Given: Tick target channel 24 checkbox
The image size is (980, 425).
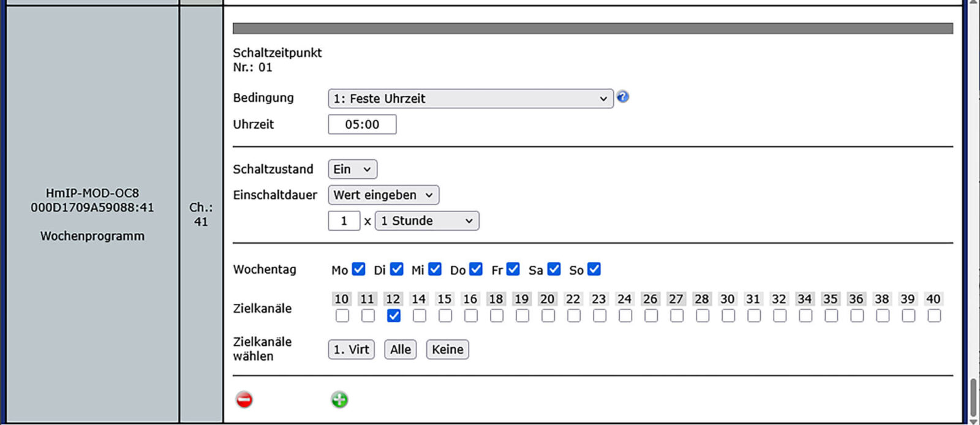Looking at the screenshot, I should 625,315.
